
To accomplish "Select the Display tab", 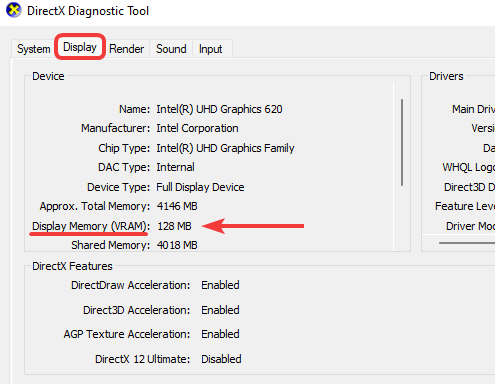I will 80,47.
